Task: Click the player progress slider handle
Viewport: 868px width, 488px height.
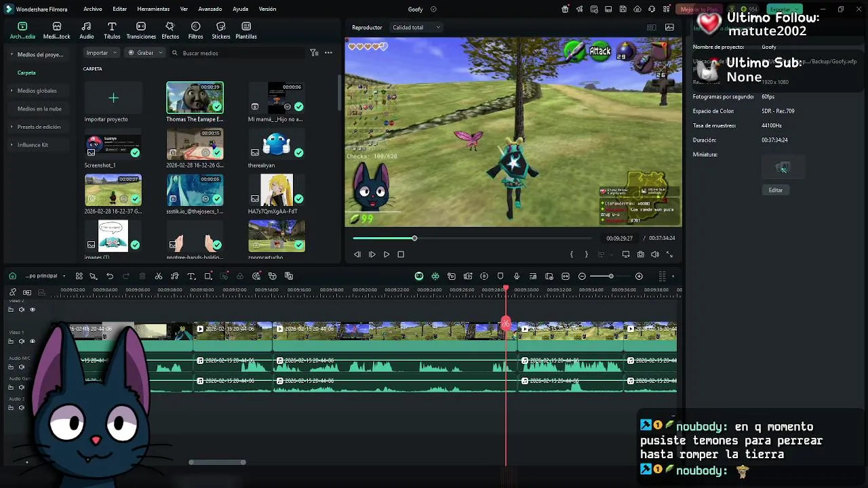Action: [414, 238]
